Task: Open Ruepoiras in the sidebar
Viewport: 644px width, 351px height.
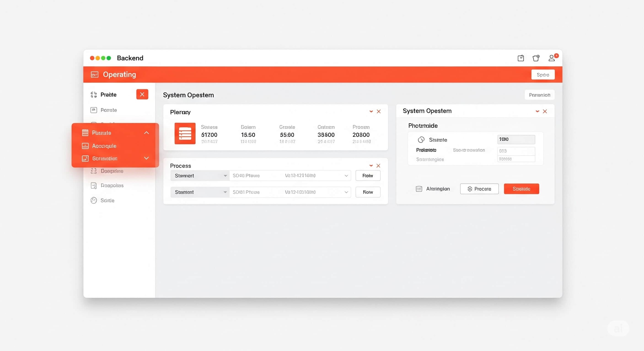Action: pyautogui.click(x=112, y=185)
